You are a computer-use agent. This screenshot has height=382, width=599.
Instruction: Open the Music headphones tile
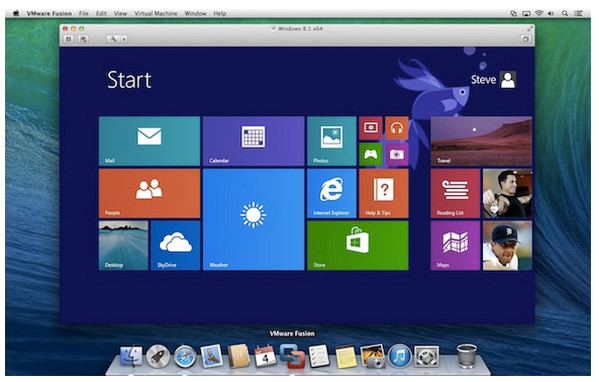click(x=397, y=128)
